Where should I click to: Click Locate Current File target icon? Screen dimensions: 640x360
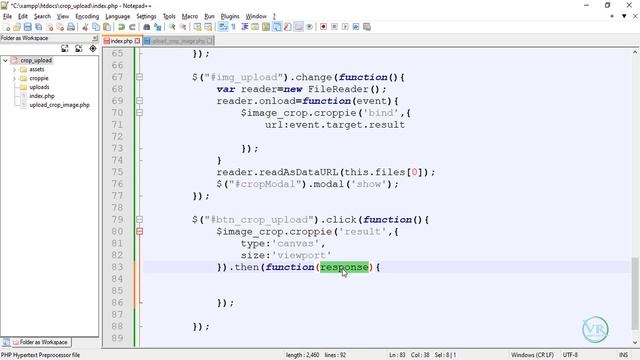click(x=93, y=49)
